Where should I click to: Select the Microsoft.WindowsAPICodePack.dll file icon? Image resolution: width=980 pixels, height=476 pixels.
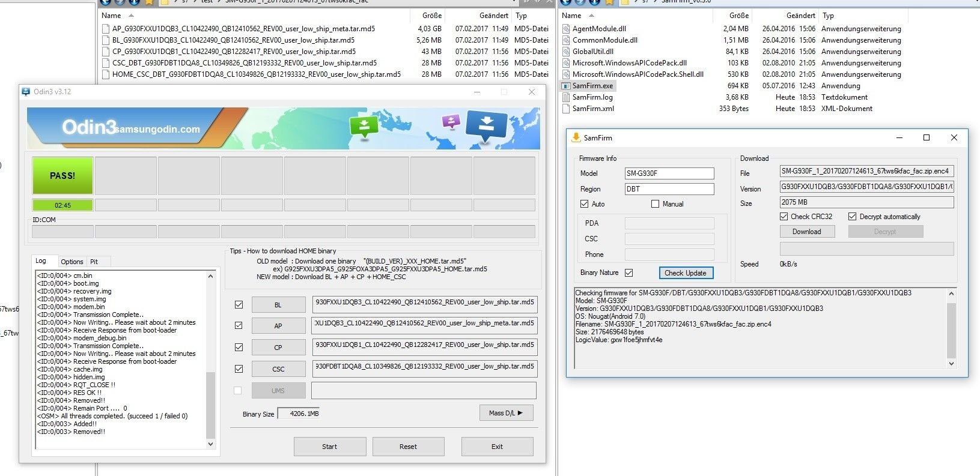(565, 63)
